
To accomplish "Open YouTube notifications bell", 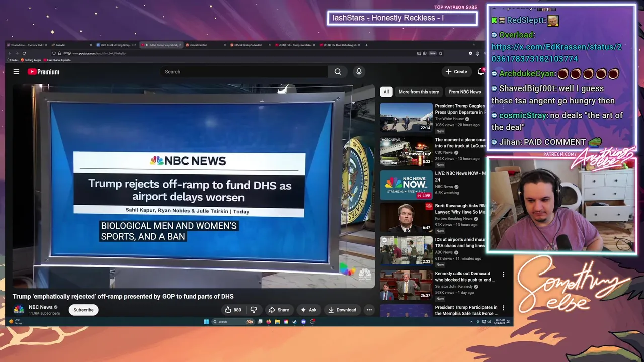I will pos(481,72).
